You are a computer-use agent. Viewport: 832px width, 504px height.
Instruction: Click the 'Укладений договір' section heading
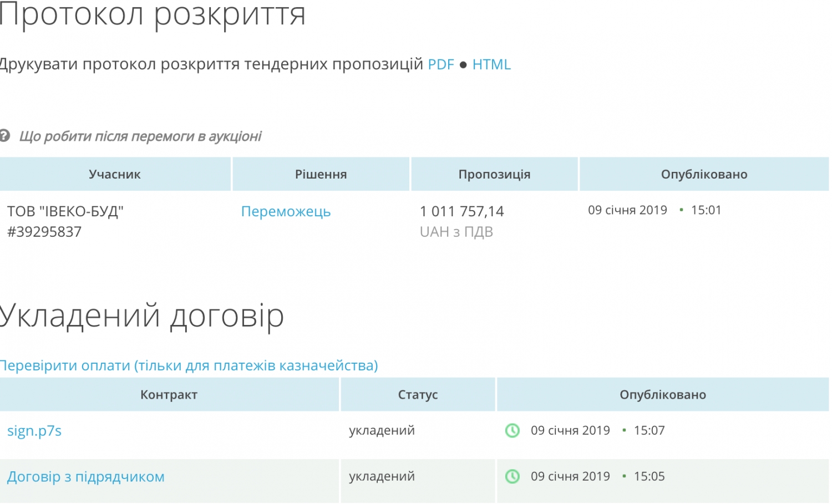[142, 315]
